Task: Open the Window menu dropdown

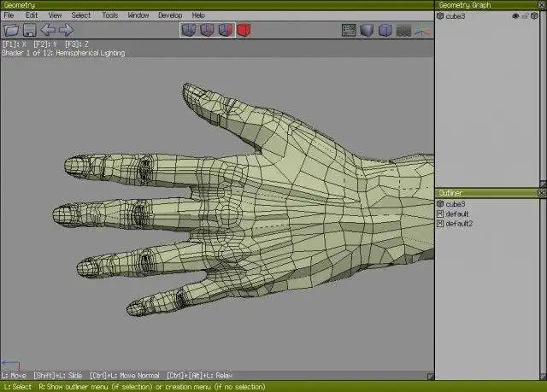Action: tap(138, 15)
